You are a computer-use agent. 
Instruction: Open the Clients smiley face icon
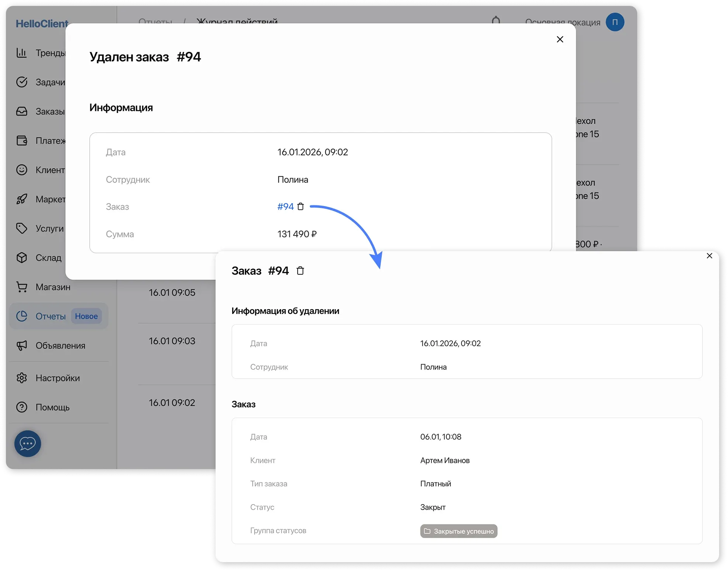tap(22, 170)
